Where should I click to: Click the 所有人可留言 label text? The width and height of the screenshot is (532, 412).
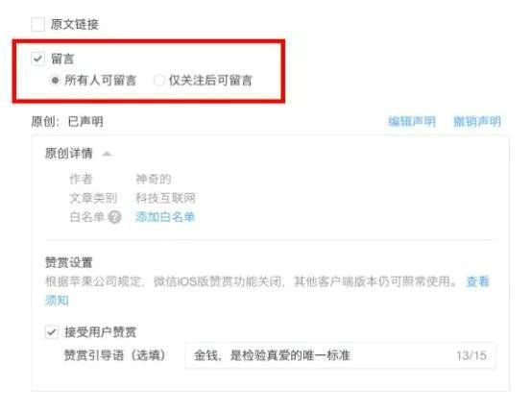(x=101, y=81)
